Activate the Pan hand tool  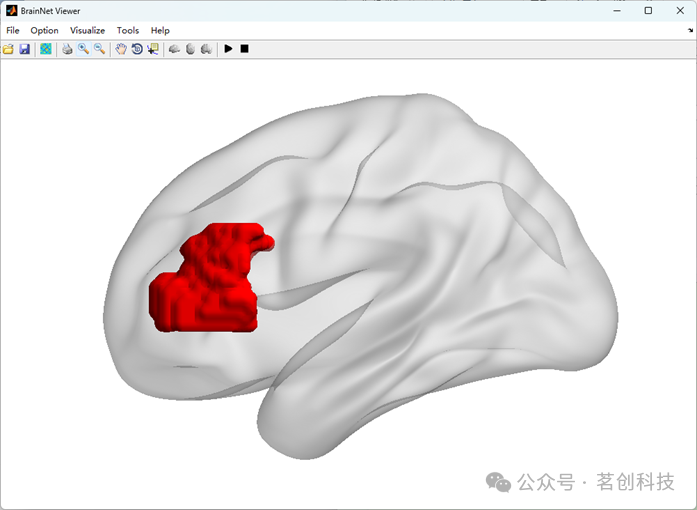121,49
